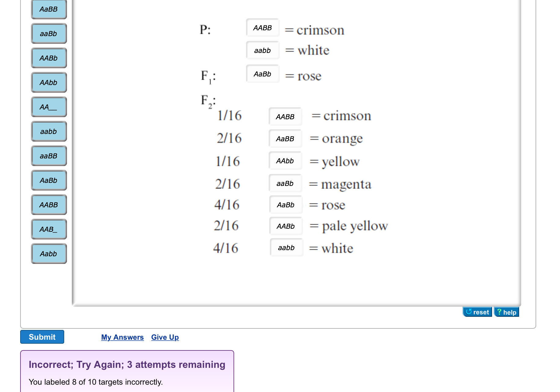
Task: Click the Give Up link
Action: [x=165, y=337]
